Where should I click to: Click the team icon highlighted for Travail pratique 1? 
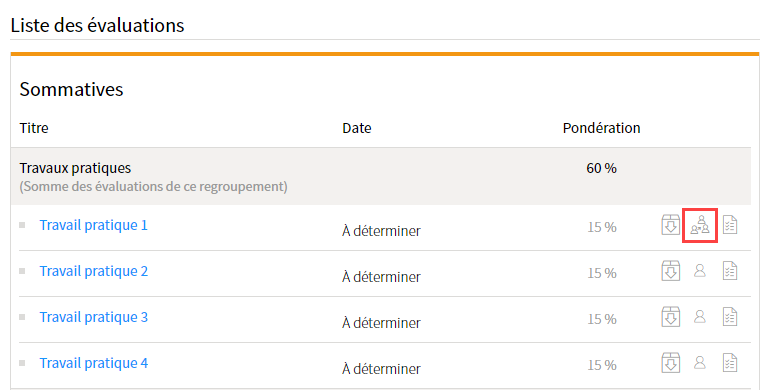click(700, 225)
